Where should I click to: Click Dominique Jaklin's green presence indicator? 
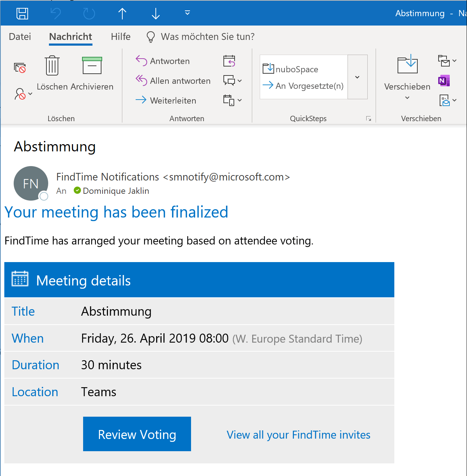77,190
